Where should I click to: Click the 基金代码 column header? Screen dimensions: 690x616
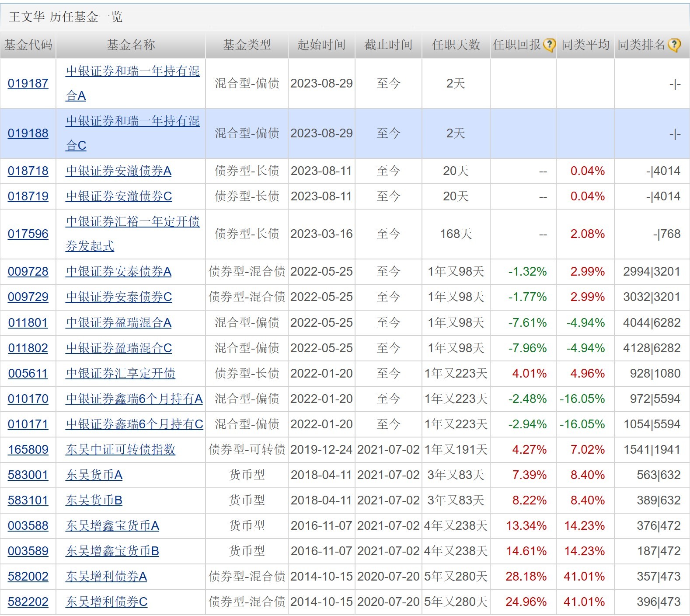point(28,45)
